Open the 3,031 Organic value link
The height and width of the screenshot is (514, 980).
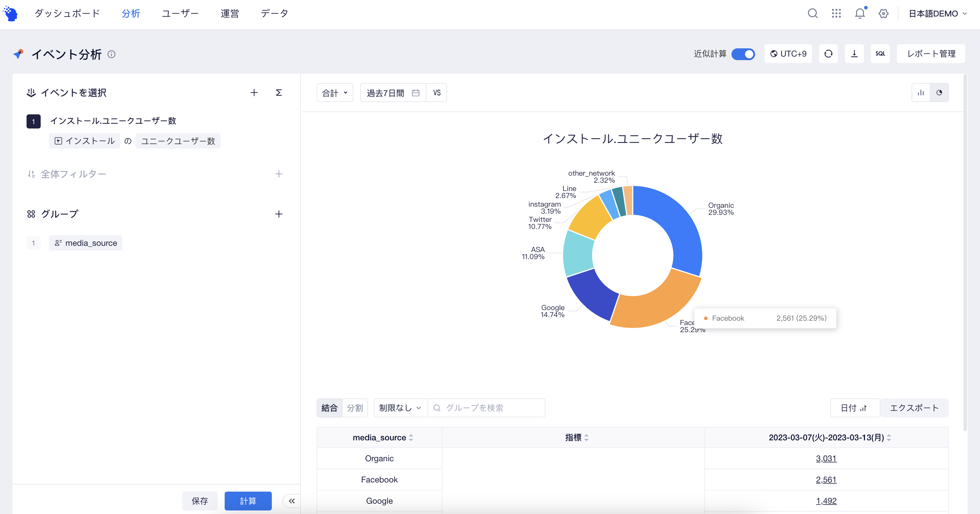click(826, 459)
